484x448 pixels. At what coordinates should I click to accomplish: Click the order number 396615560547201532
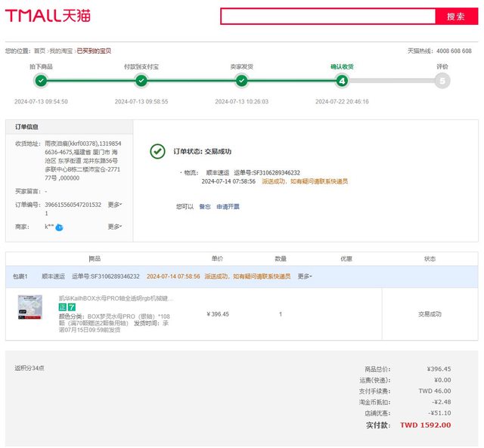point(73,209)
